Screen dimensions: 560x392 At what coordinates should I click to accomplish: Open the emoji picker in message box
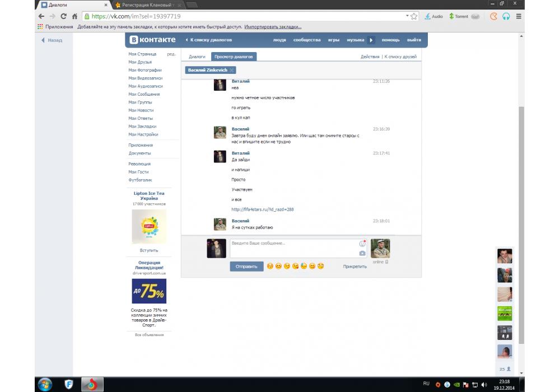pyautogui.click(x=362, y=244)
